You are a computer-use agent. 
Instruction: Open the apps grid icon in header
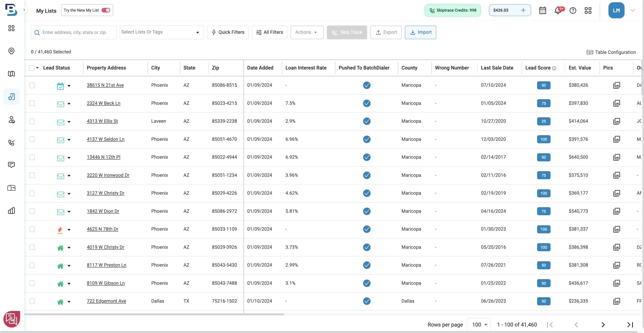[588, 10]
